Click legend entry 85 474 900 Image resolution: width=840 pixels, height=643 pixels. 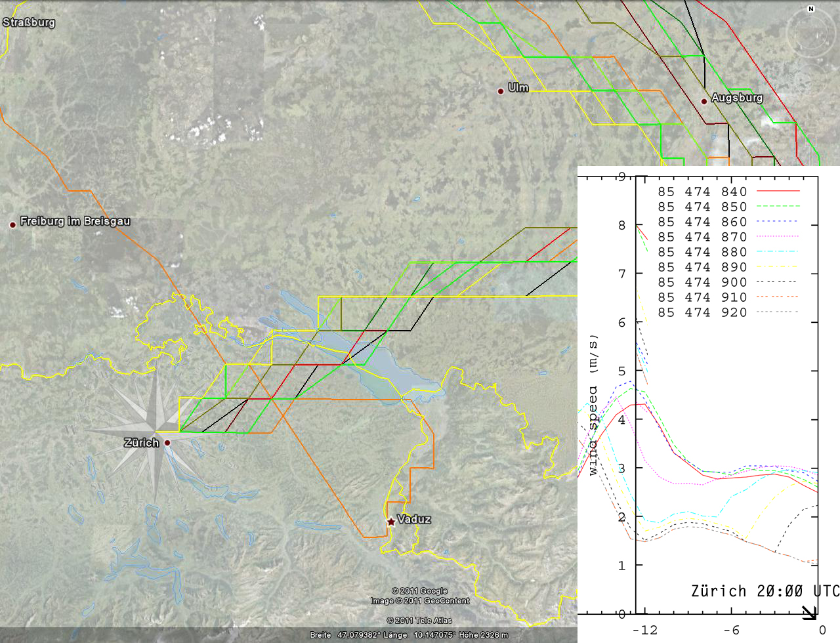(x=728, y=282)
